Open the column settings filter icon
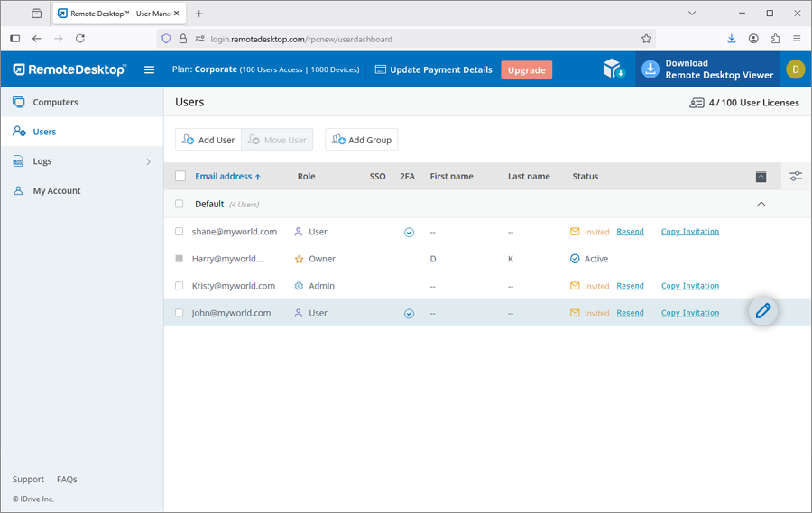The image size is (812, 513). [x=795, y=177]
